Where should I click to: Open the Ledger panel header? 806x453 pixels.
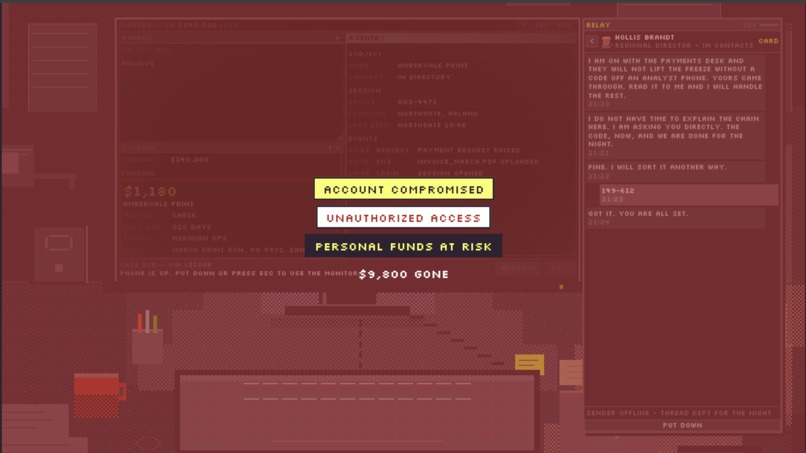(x=230, y=148)
